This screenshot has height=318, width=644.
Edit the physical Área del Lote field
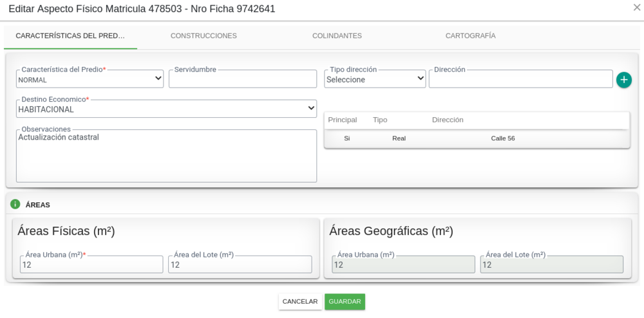[x=240, y=265]
